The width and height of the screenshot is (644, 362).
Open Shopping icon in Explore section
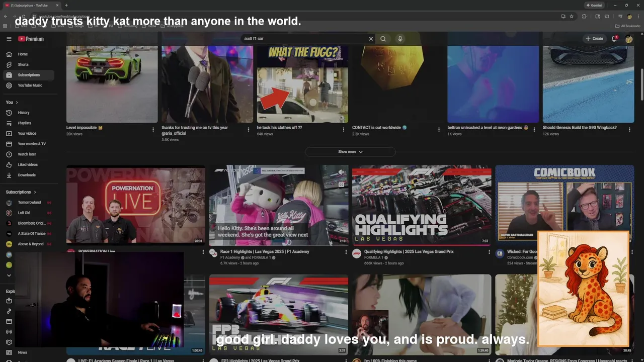click(x=9, y=301)
